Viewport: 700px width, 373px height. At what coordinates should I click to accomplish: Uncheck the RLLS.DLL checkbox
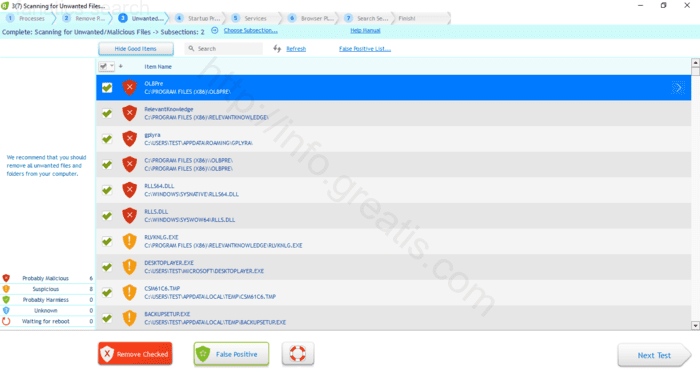tap(107, 216)
